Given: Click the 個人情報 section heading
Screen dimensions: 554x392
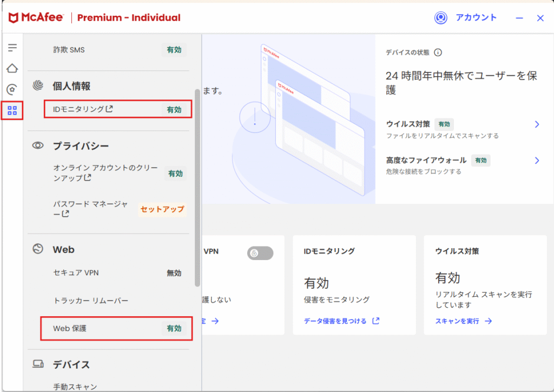Looking at the screenshot, I should [71, 86].
